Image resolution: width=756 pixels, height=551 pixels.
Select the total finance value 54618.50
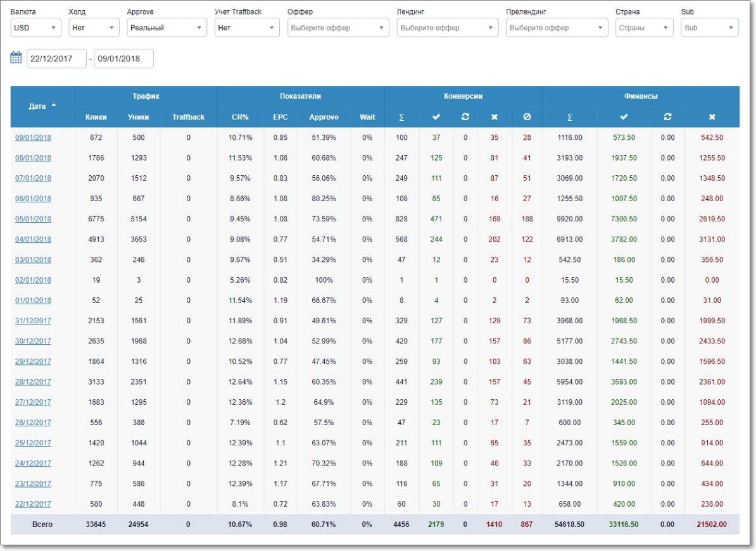click(569, 524)
